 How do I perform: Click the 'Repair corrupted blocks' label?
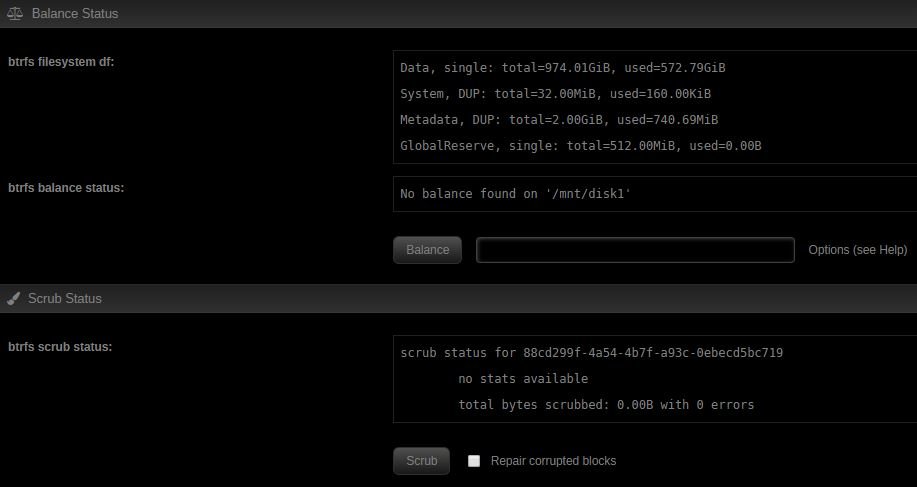(553, 461)
